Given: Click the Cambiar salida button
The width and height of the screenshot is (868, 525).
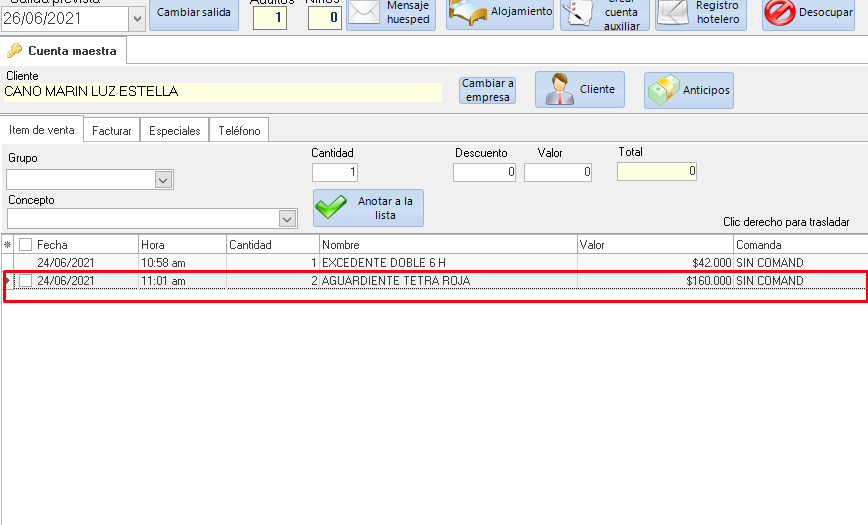Looking at the screenshot, I should click(x=194, y=13).
